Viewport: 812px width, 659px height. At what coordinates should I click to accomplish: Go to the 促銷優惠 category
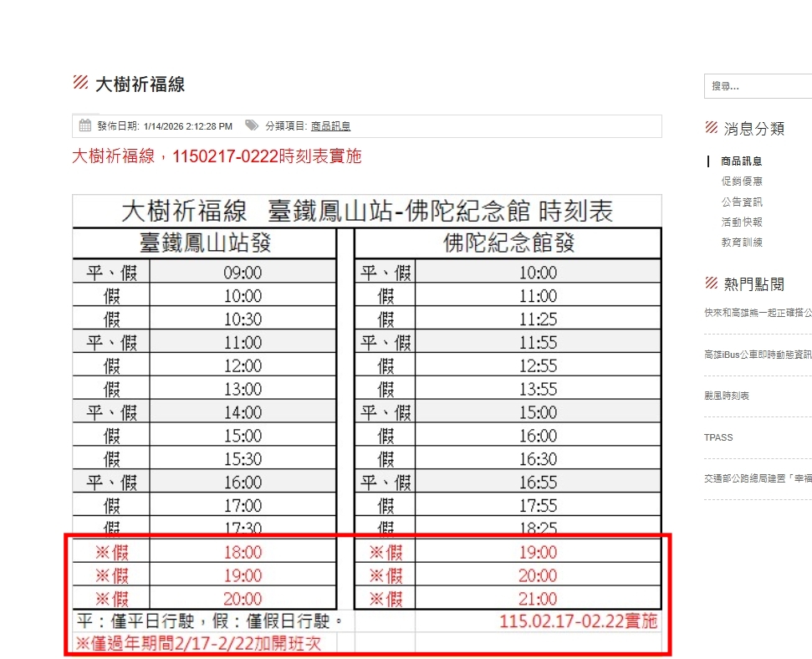[x=741, y=181]
